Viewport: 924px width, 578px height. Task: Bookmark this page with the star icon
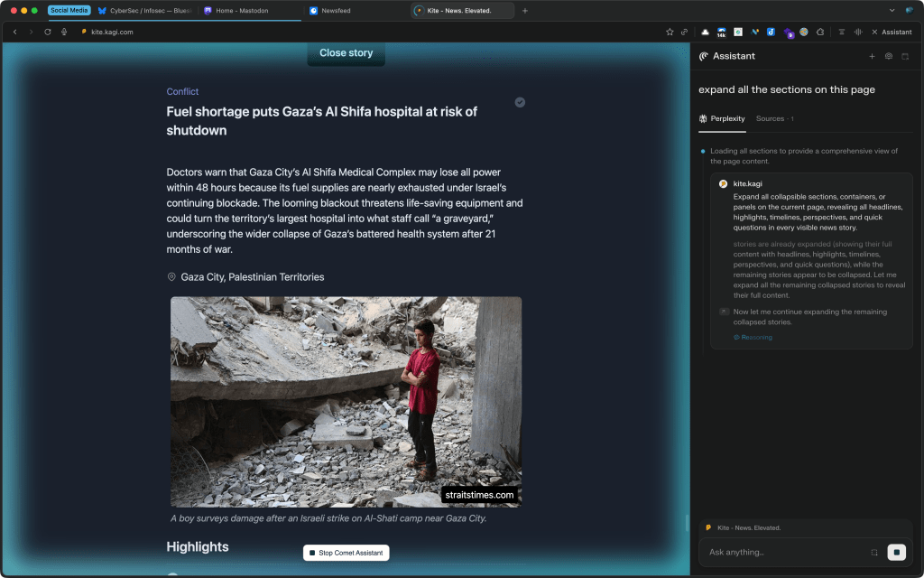670,32
